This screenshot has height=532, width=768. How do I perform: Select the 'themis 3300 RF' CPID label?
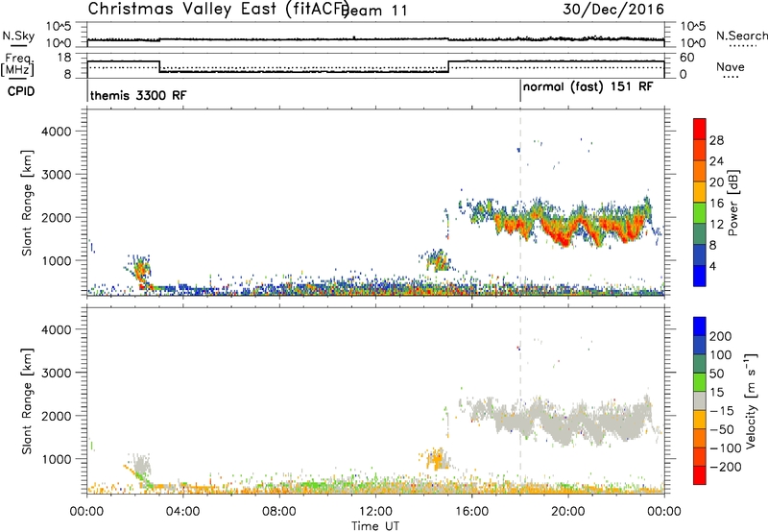[138, 95]
